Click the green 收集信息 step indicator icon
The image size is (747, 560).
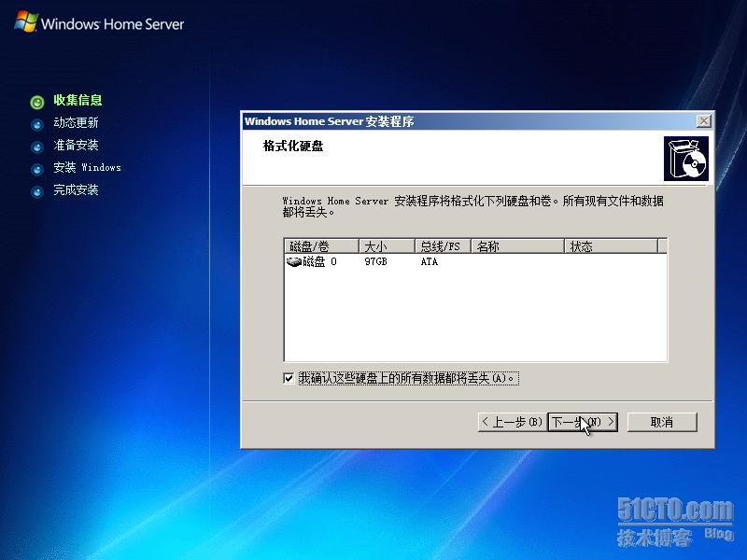tap(37, 102)
